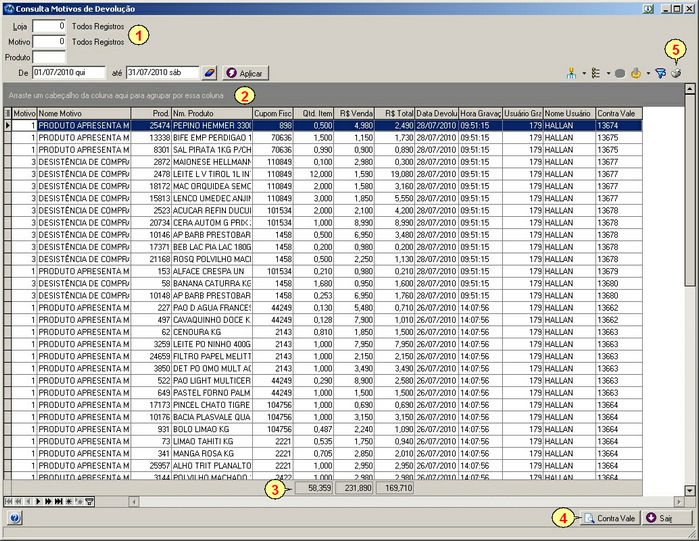This screenshot has height=541, width=699.
Task: Click the Aplicar button
Action: (x=246, y=73)
